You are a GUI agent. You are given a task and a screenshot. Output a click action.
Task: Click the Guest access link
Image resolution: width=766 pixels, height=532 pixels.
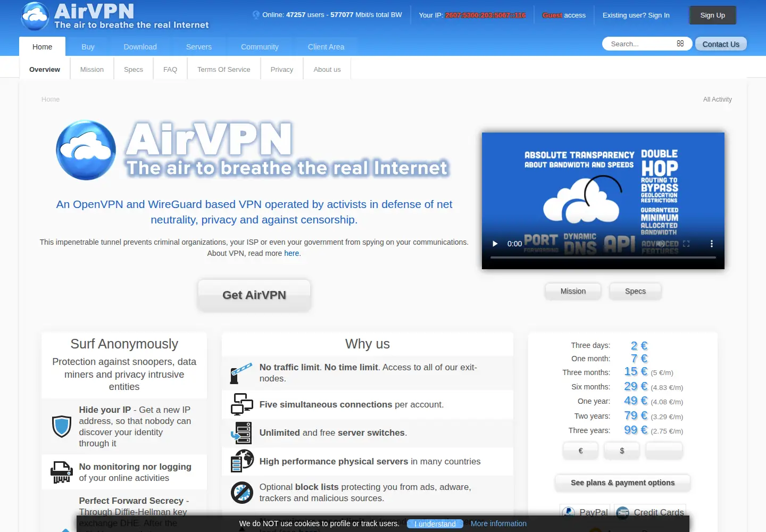point(564,15)
